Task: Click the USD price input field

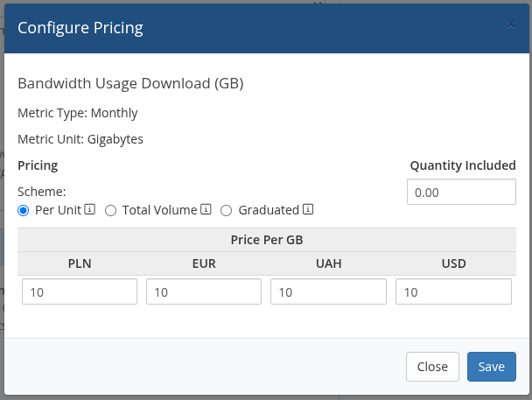Action: 453,291
